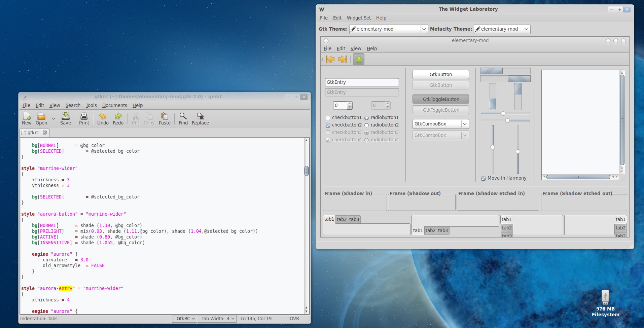The image size is (644, 328).
Task: Click into the active GtkEntry text field
Action: pos(362,82)
